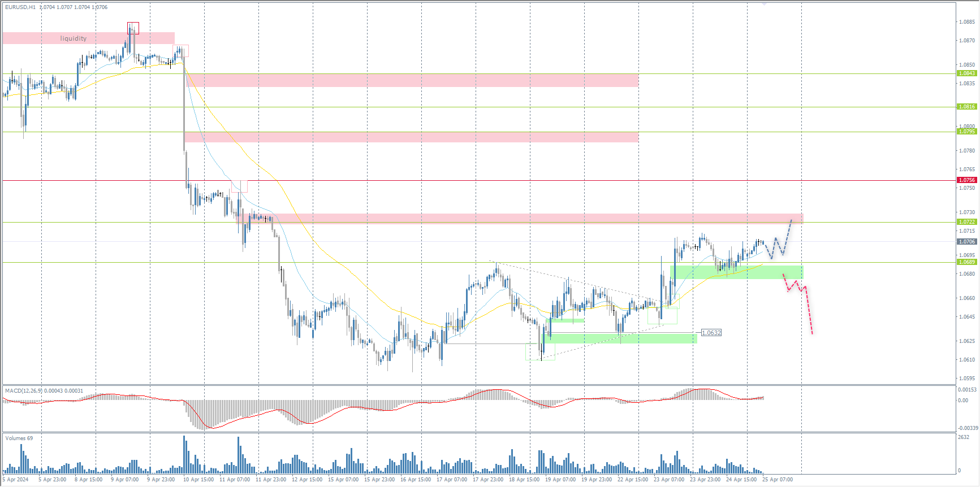Click the -0.00339 MACD scale value

[x=967, y=428]
